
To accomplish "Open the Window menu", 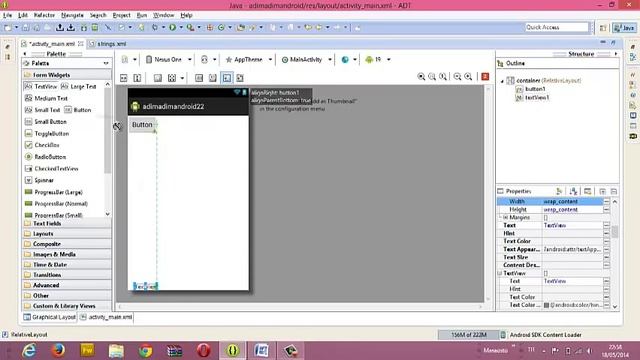I will 163,15.
